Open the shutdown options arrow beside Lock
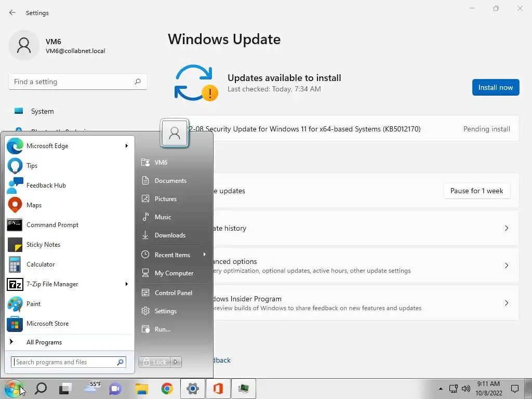532x399 pixels. click(x=176, y=362)
